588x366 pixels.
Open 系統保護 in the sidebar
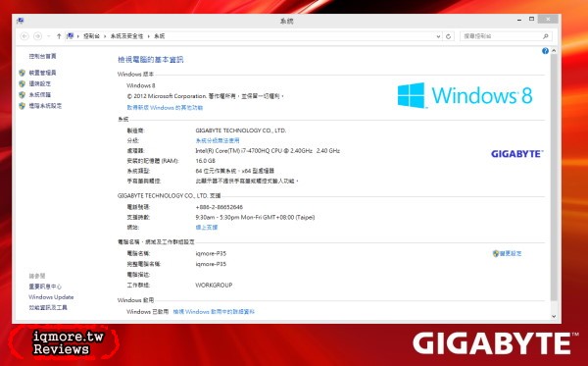tap(40, 94)
